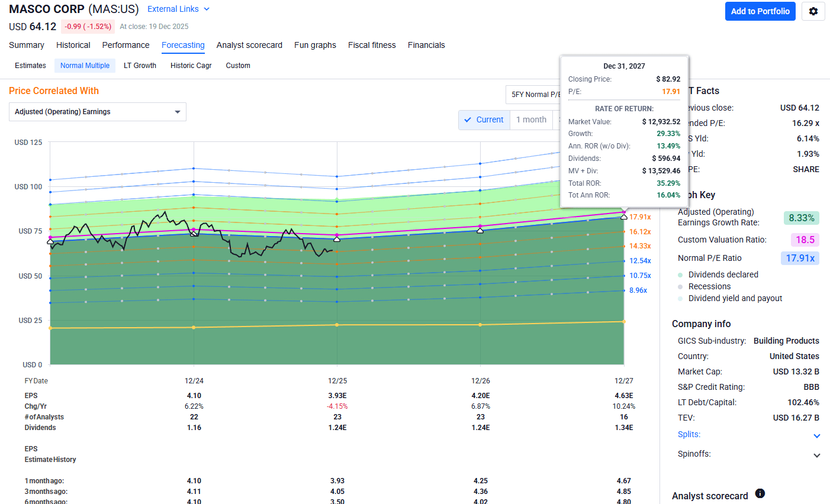Toggle Dividend yield and payout legend
This screenshot has width=830, height=504.
point(735,299)
